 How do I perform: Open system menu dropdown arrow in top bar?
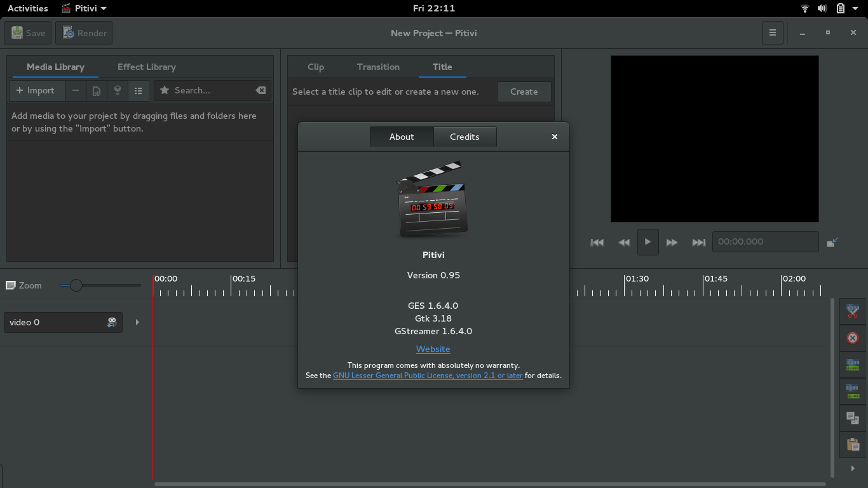[855, 8]
